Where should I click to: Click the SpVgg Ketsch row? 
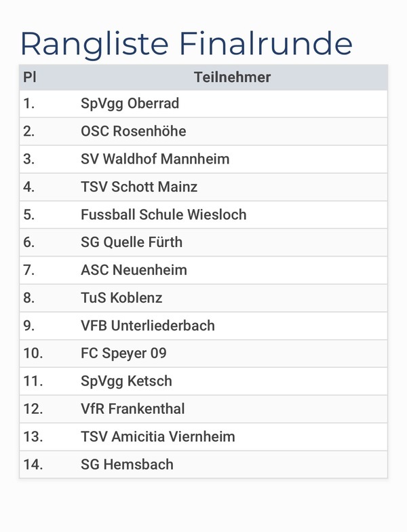tap(126, 381)
